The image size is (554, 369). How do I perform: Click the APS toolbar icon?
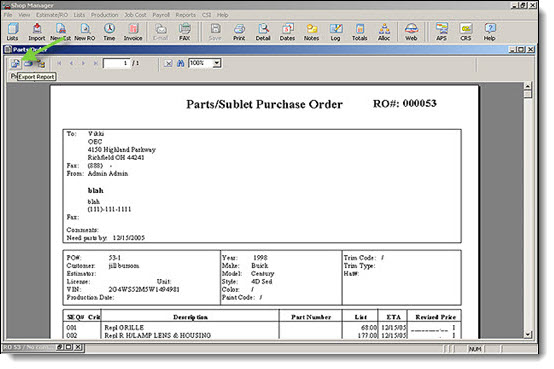442,31
